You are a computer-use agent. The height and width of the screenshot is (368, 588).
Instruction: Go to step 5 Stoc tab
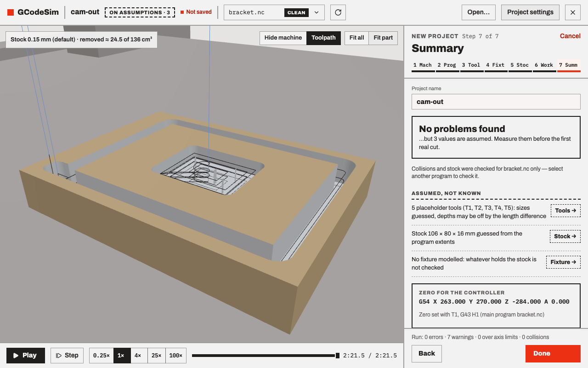pyautogui.click(x=520, y=65)
